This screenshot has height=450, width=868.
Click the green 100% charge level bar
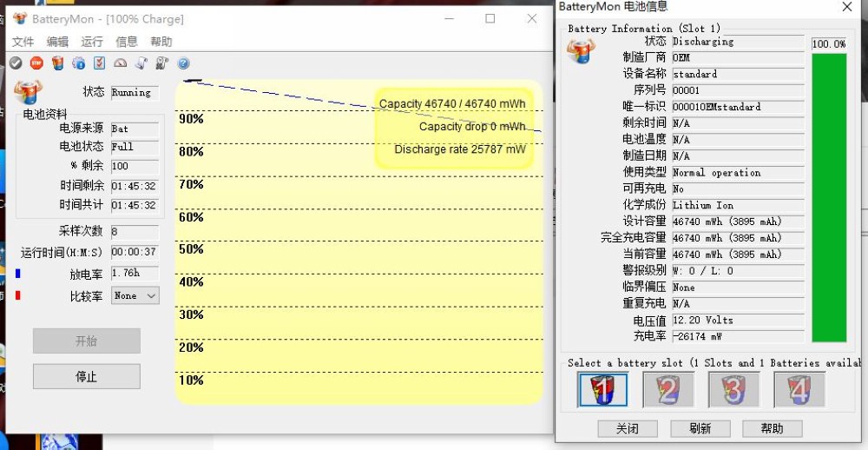828,197
